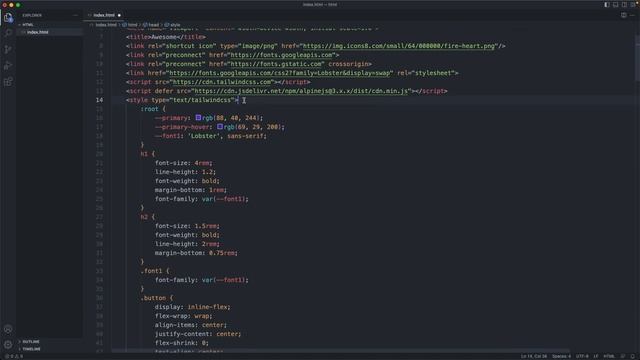Open the Manage gear icon
The width and height of the screenshot is (640, 360).
point(8,345)
